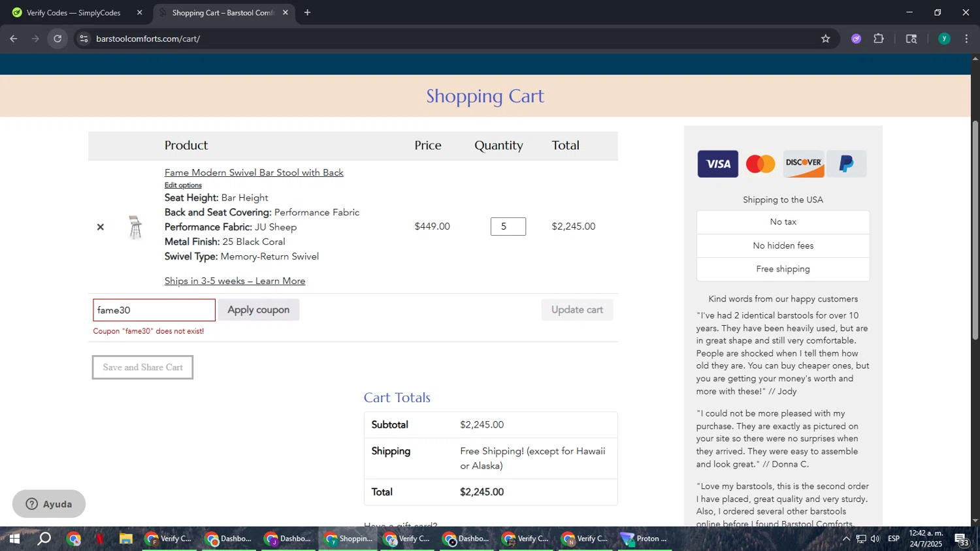Screen dimensions: 980x551
Task: Open the Windows Start menu
Action: coord(14,539)
